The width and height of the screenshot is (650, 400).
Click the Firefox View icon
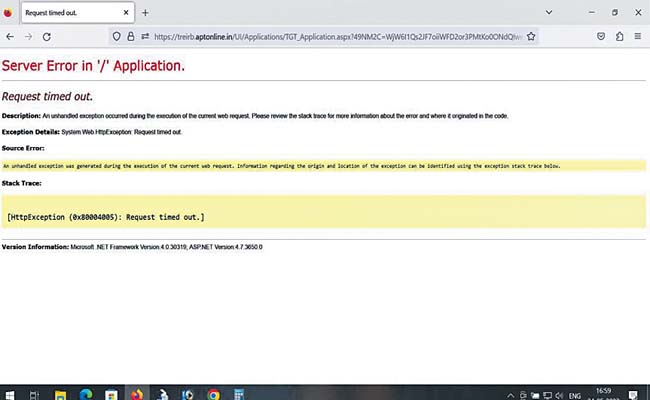tap(7, 13)
